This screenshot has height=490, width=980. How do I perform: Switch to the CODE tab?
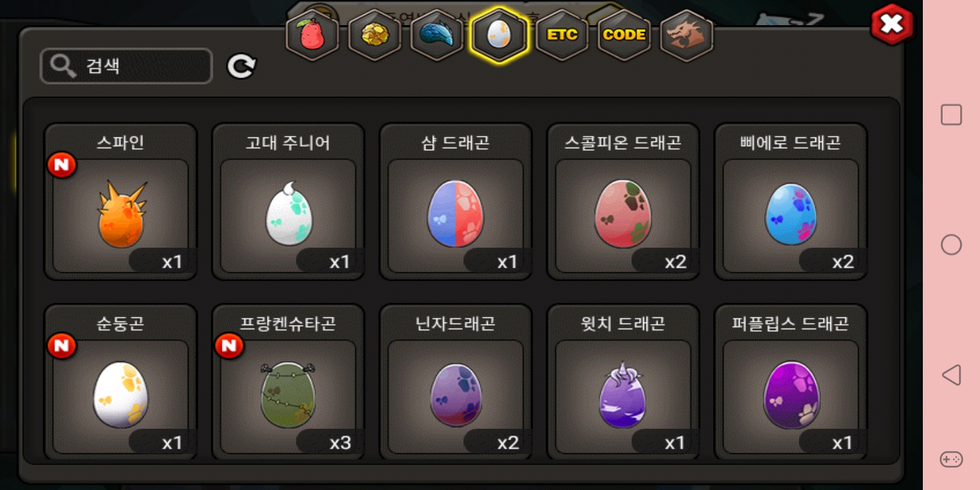coord(624,35)
